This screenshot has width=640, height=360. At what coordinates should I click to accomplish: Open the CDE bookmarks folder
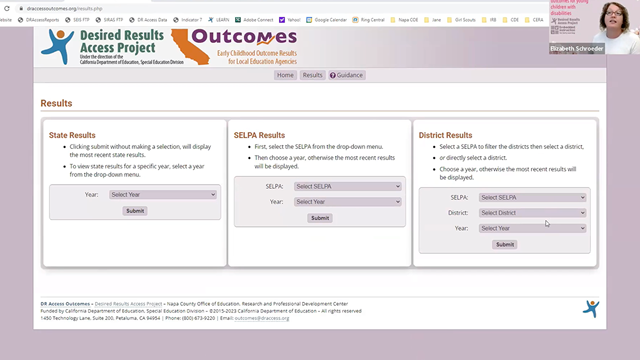pyautogui.click(x=511, y=20)
